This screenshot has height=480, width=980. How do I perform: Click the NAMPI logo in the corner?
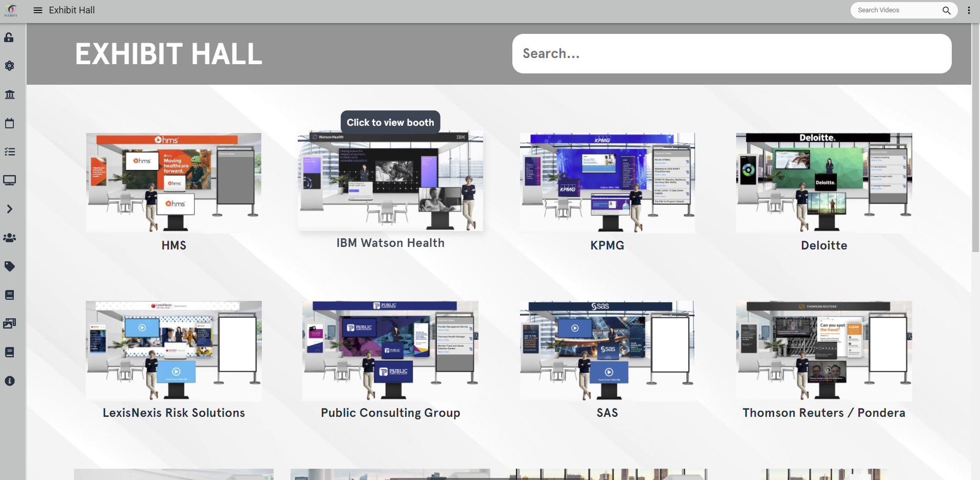tap(11, 10)
